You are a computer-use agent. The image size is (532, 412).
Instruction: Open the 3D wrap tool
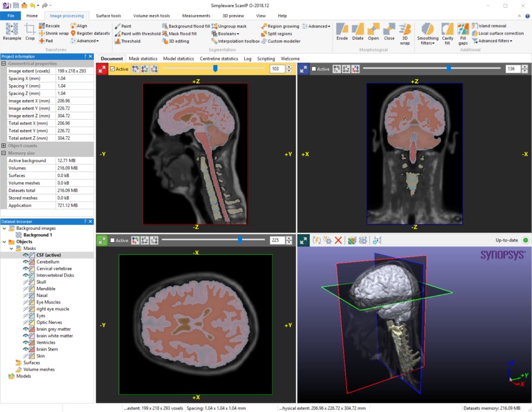point(405,31)
